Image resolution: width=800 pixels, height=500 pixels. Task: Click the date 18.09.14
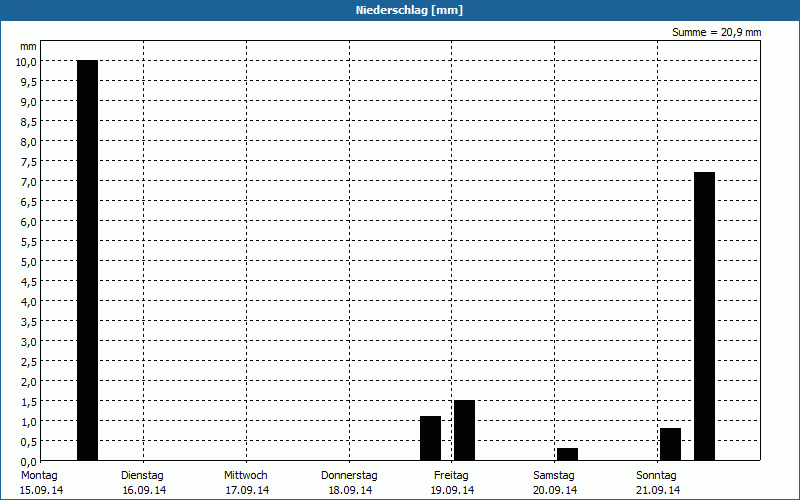[351, 490]
